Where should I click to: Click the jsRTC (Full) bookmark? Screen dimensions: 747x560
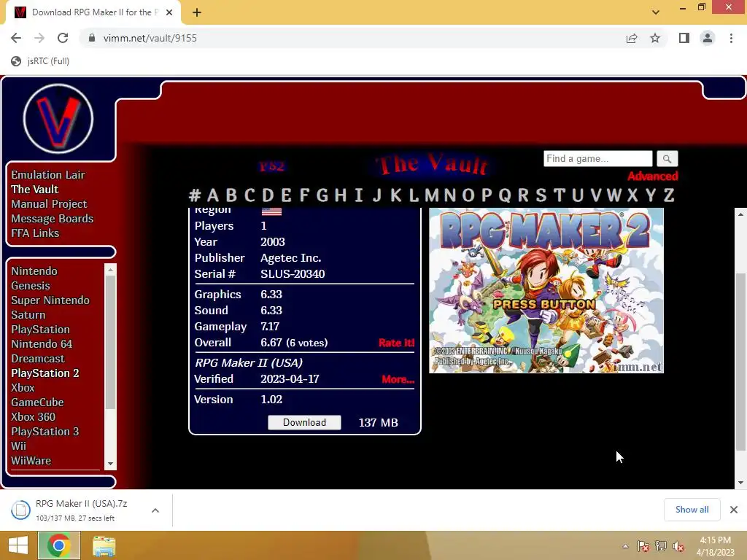pyautogui.click(x=41, y=61)
